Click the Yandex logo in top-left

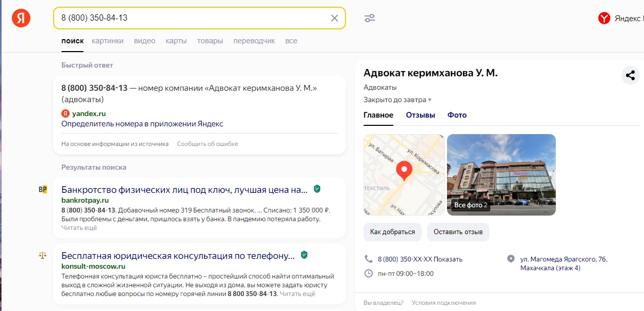click(x=22, y=18)
